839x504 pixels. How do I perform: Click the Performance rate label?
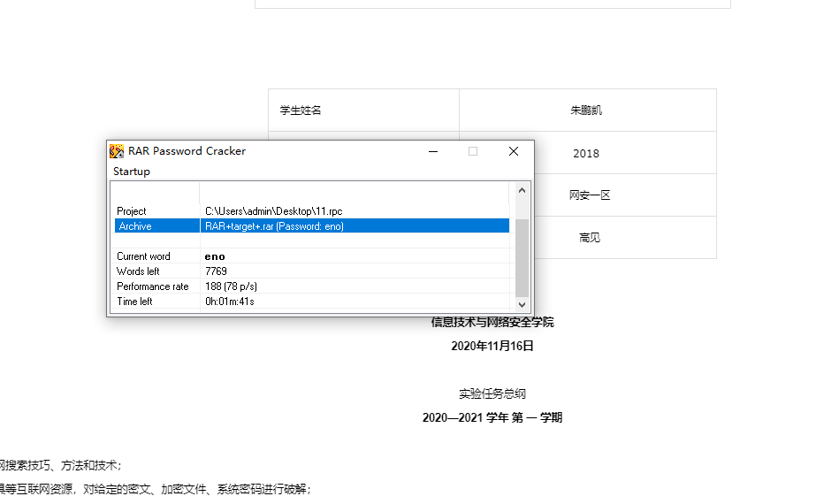tap(152, 286)
